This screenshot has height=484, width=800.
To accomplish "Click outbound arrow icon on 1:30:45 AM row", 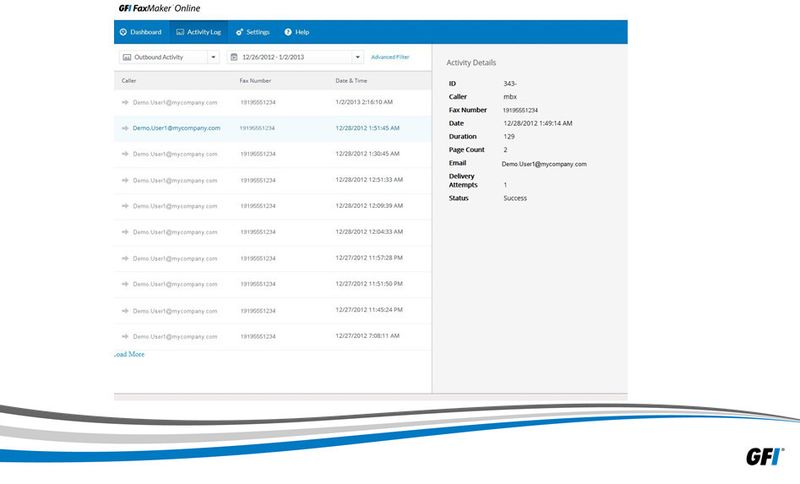I will pos(125,154).
